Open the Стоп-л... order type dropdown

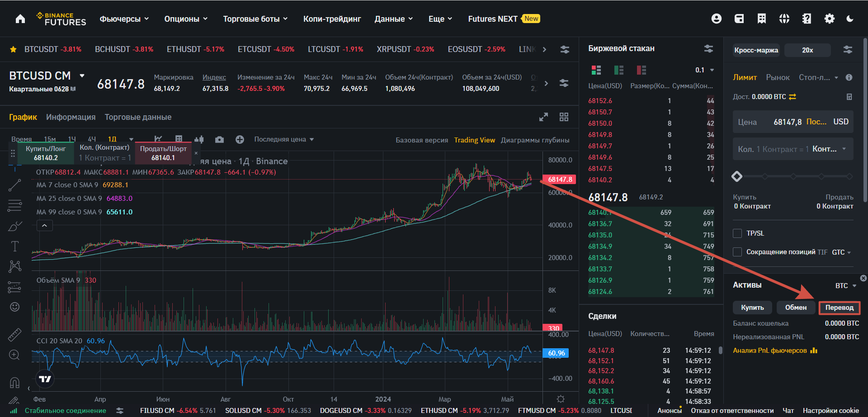(x=818, y=77)
